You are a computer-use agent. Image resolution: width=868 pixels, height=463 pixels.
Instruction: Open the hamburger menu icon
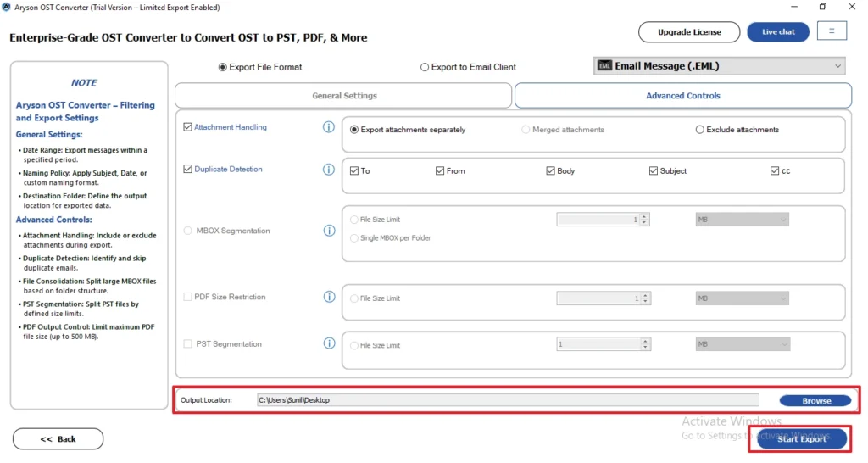click(832, 31)
